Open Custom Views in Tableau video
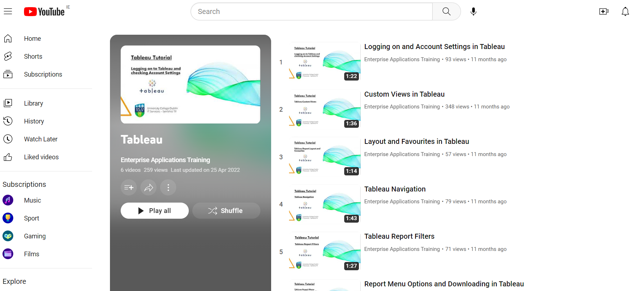The image size is (644, 291). tap(404, 94)
